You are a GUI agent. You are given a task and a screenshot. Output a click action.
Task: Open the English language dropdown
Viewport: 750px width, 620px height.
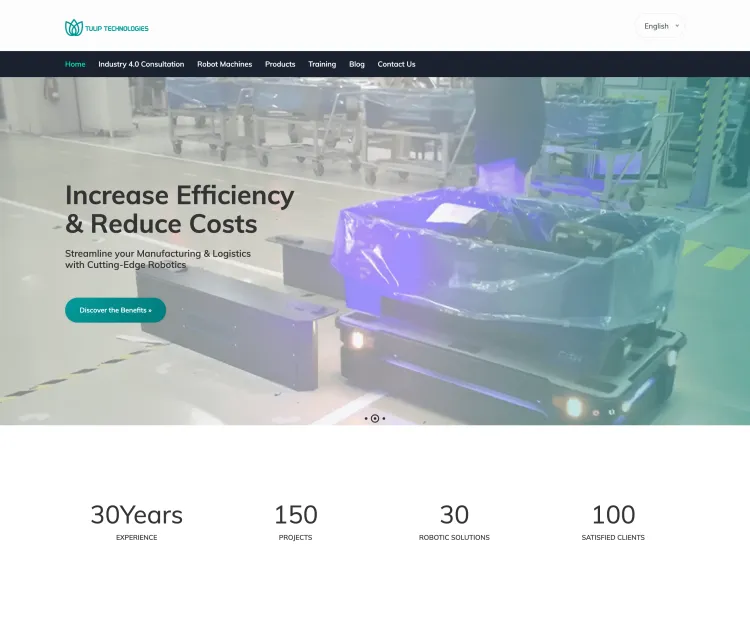tap(661, 26)
